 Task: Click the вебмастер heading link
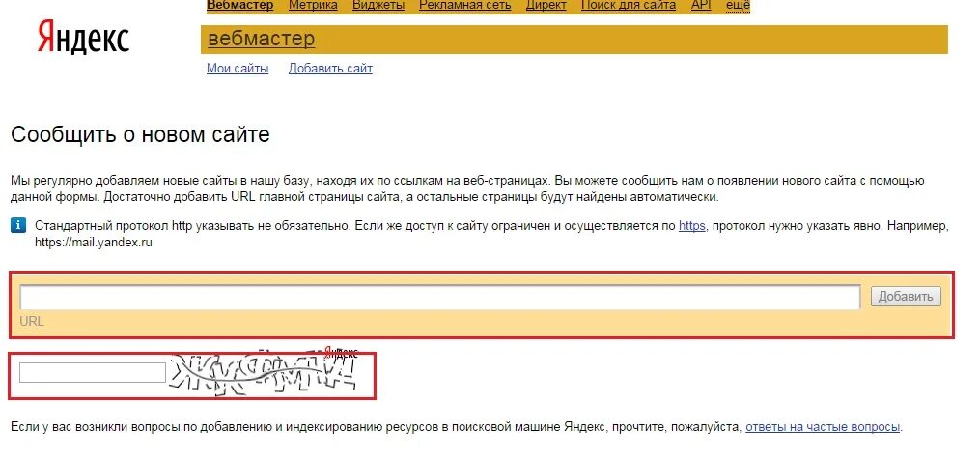coord(262,39)
